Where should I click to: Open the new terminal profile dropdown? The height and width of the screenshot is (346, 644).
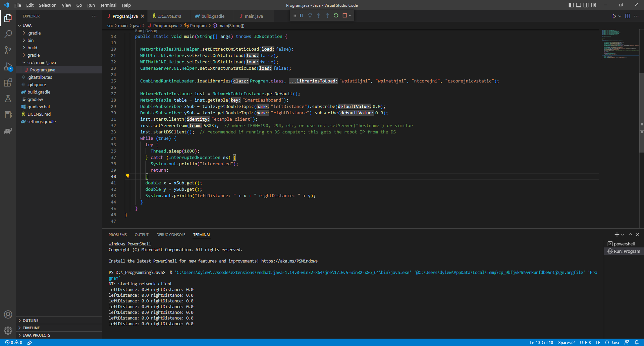point(623,234)
